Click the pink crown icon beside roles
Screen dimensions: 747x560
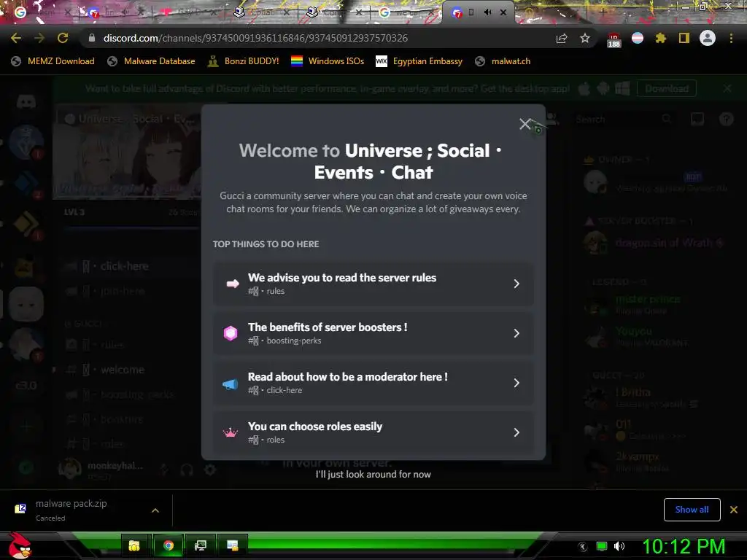point(231,433)
